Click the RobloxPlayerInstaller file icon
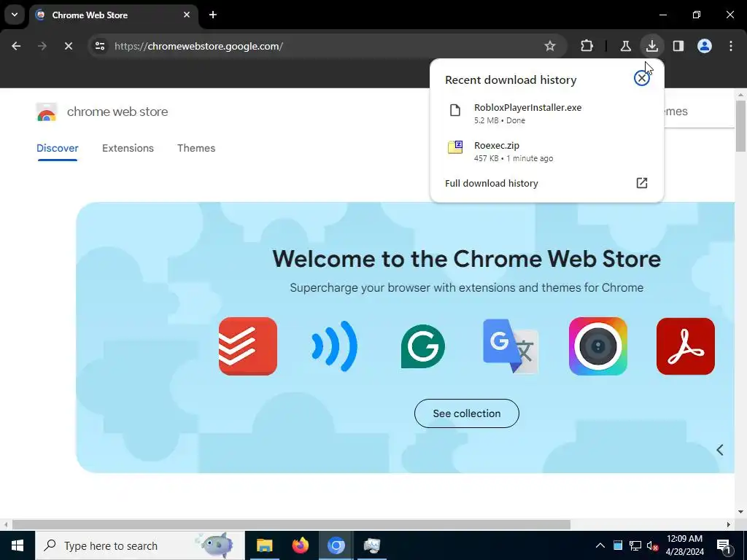The height and width of the screenshot is (560, 747). [x=455, y=111]
